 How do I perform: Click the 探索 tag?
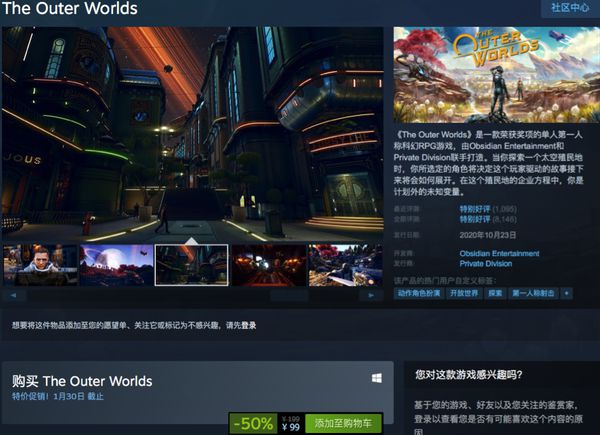pyautogui.click(x=495, y=293)
